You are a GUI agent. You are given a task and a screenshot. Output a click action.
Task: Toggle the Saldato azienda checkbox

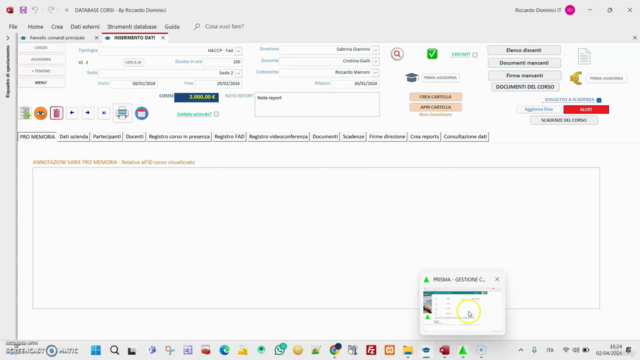click(x=216, y=114)
